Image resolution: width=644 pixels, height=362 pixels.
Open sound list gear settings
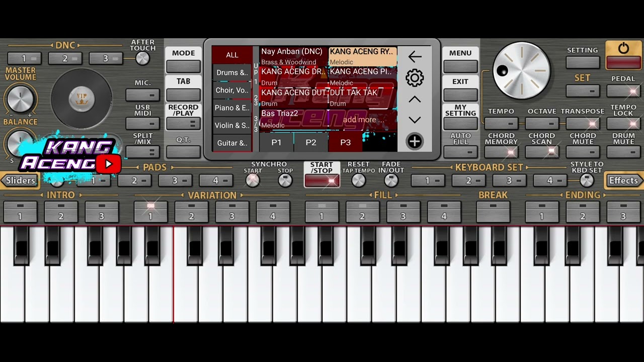(415, 78)
